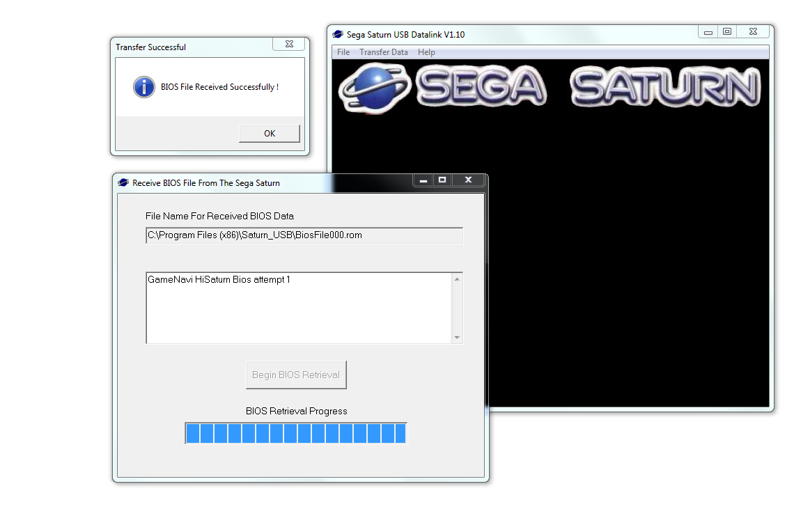The width and height of the screenshot is (794, 532).
Task: Click OK in Transfer Successful dialog
Action: (270, 134)
